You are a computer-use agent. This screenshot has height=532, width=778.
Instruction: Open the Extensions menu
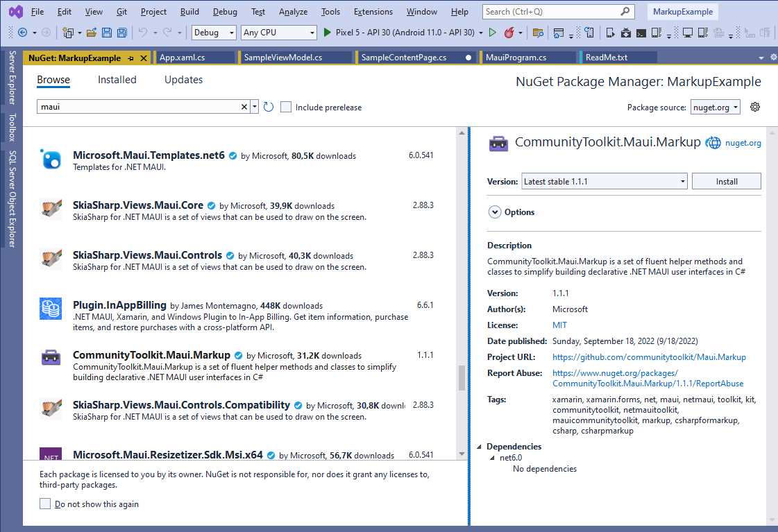(x=373, y=11)
